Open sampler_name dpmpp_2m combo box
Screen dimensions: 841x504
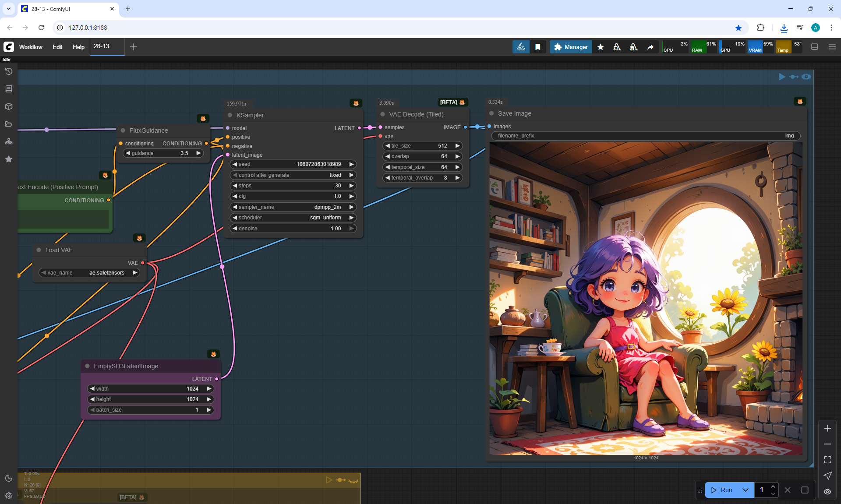293,207
